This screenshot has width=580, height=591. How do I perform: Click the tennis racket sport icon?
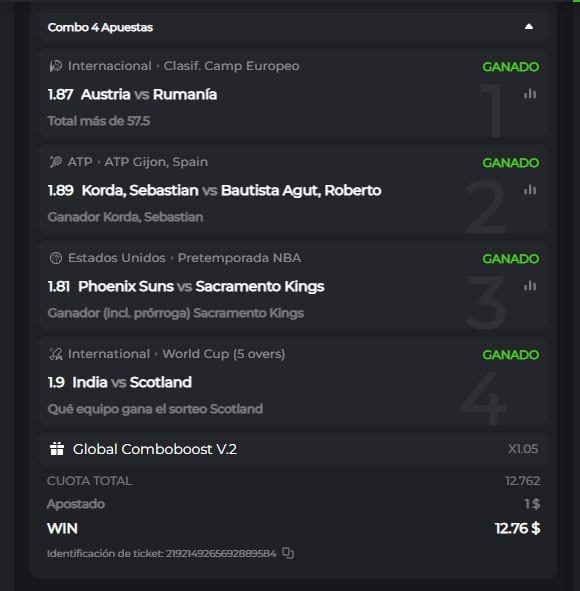[56, 162]
